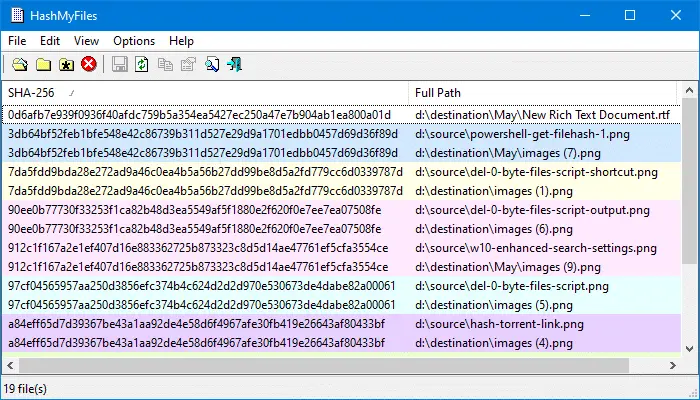The width and height of the screenshot is (700, 400).
Task: Select the New Rich Text Document.rtf row
Action: pyautogui.click(x=342, y=115)
